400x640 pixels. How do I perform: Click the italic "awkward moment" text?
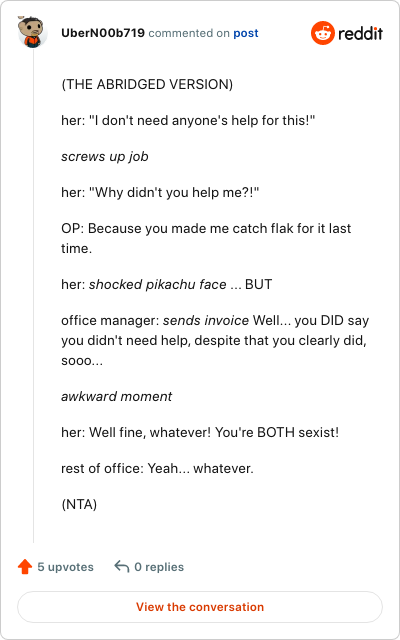click(117, 396)
